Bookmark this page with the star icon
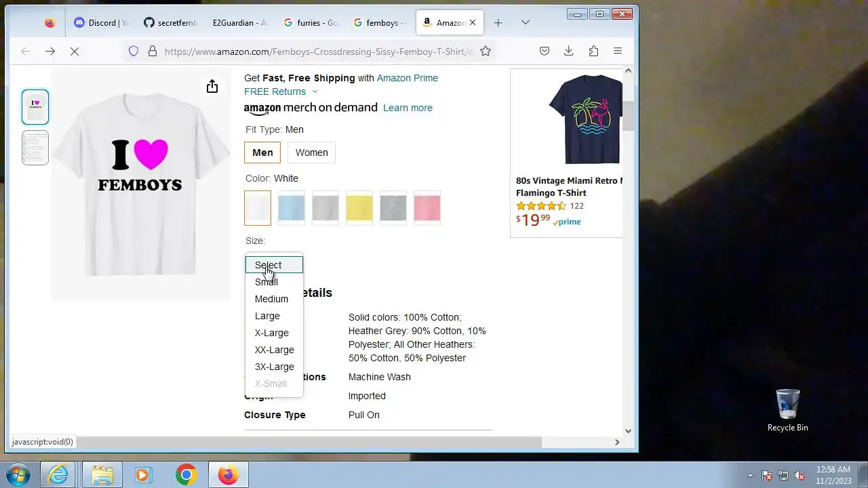 pyautogui.click(x=486, y=51)
